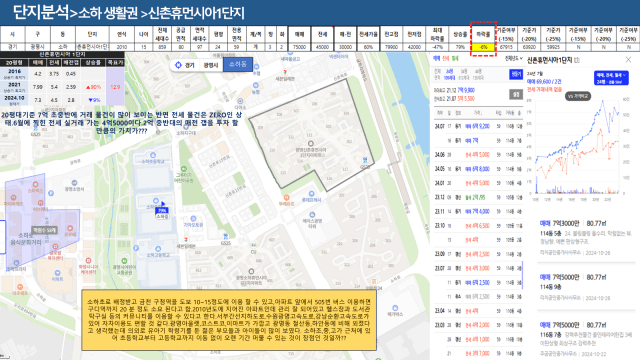The height and width of the screenshot is (360, 640).
Task: Click the vs 지역비교 pill on chart
Action: click(x=578, y=96)
